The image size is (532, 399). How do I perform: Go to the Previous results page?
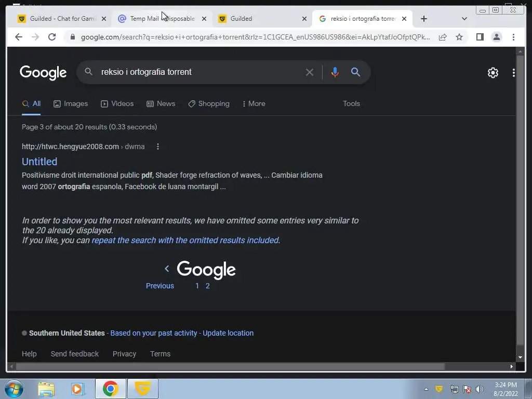[160, 286]
